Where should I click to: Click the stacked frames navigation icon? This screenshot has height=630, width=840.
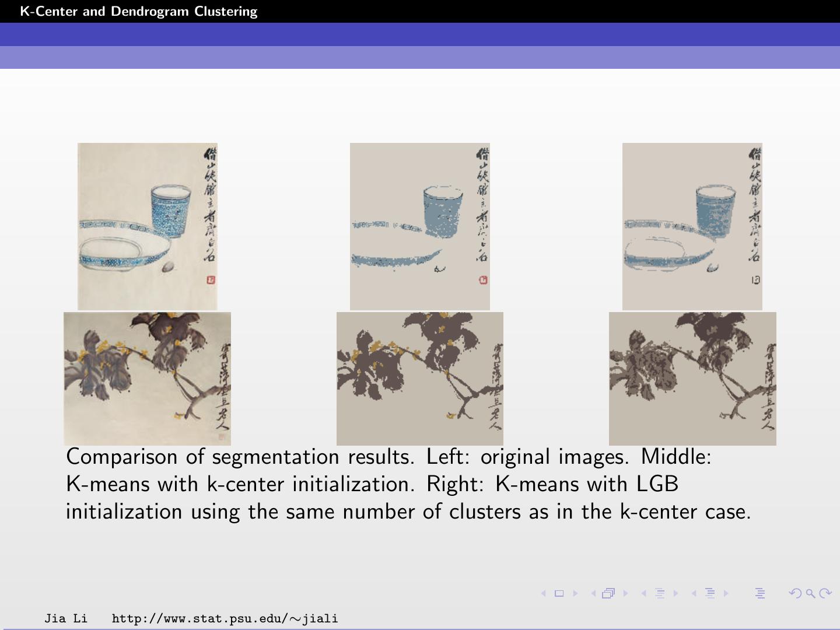coord(609,594)
